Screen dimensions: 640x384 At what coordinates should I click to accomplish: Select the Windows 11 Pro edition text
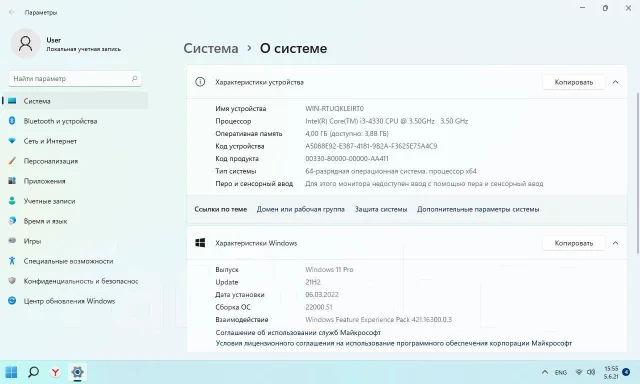[x=329, y=270]
